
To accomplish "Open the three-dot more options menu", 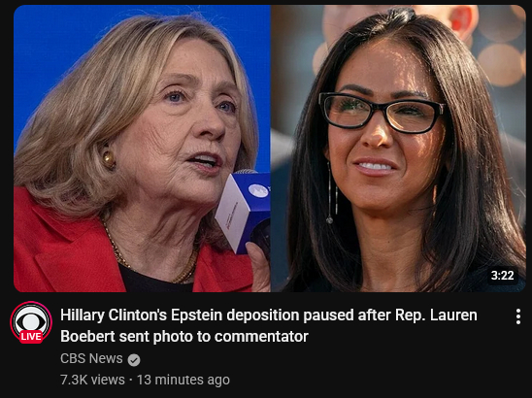I will (x=517, y=316).
